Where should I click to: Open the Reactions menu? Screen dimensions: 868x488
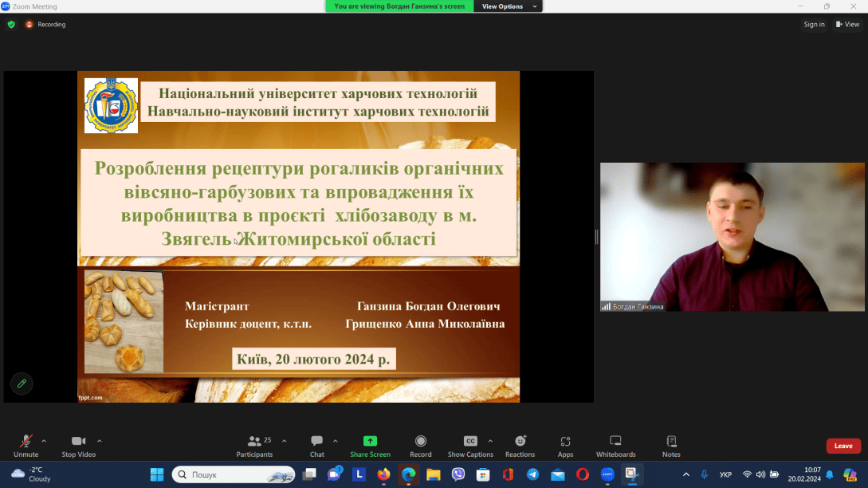pos(520,446)
